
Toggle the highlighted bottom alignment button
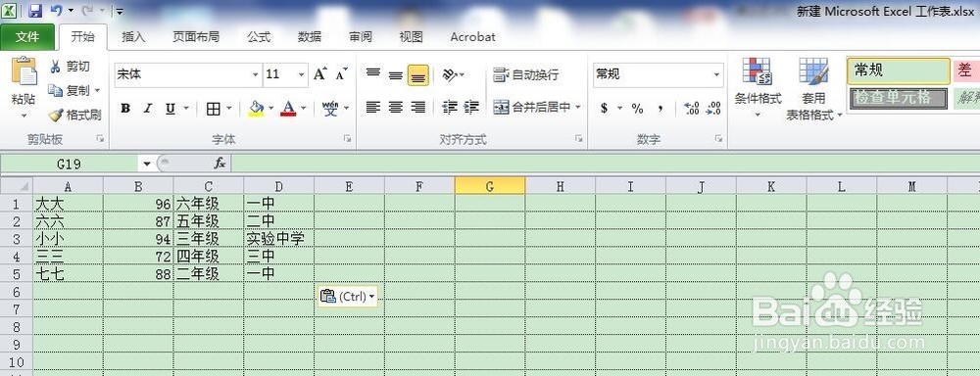pyautogui.click(x=418, y=75)
